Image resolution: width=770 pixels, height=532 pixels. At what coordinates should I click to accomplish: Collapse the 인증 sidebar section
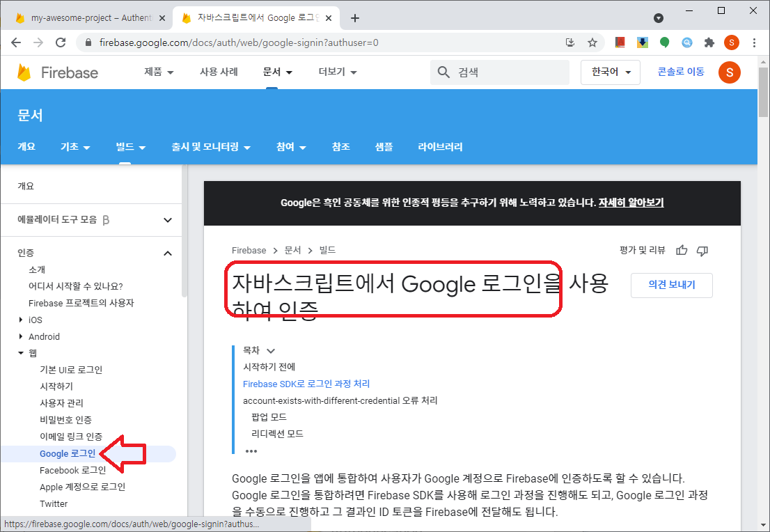(168, 253)
